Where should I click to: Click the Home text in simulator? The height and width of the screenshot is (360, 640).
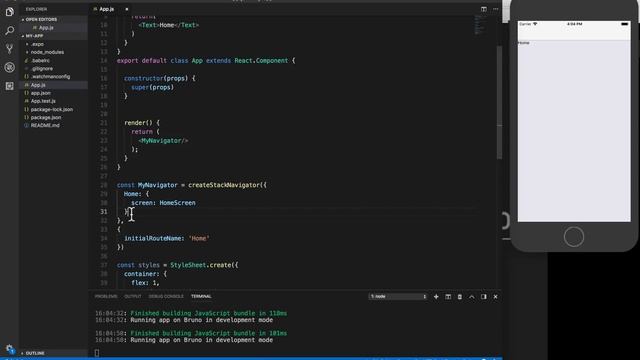pos(523,43)
